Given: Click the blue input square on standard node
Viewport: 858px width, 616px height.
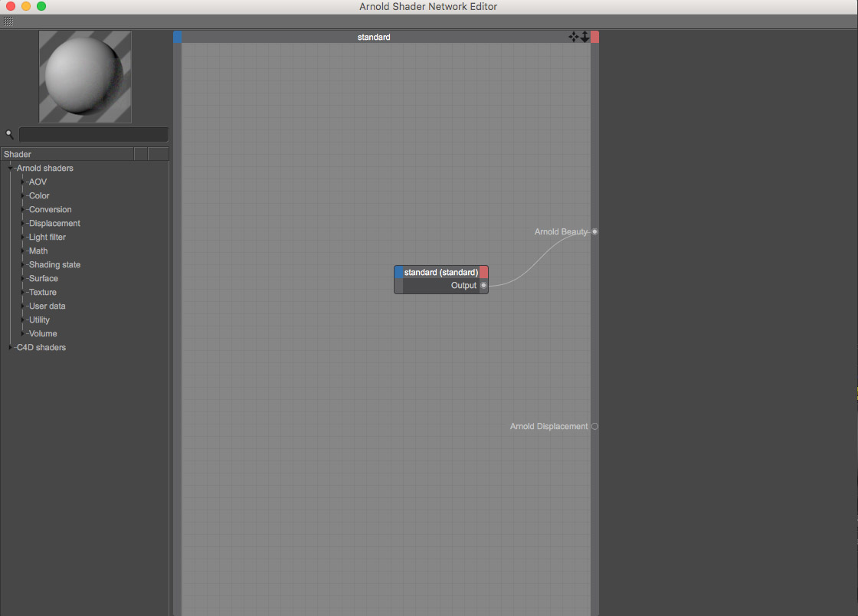Looking at the screenshot, I should pyautogui.click(x=398, y=272).
